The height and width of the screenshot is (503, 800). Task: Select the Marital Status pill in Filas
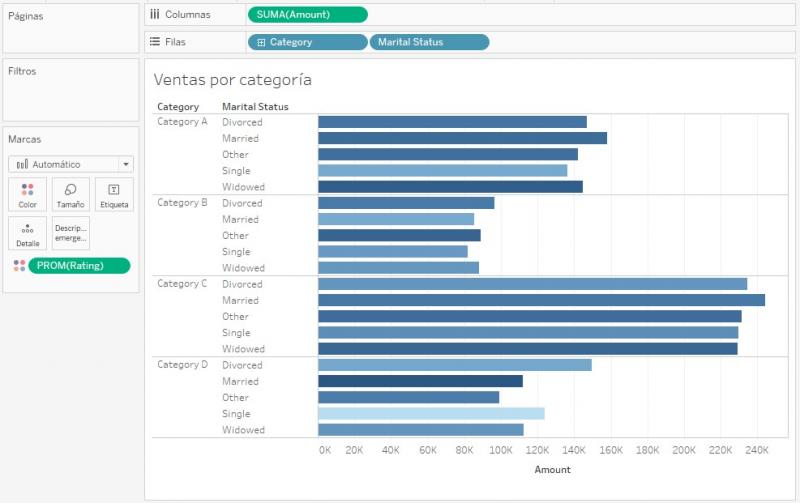tap(429, 42)
